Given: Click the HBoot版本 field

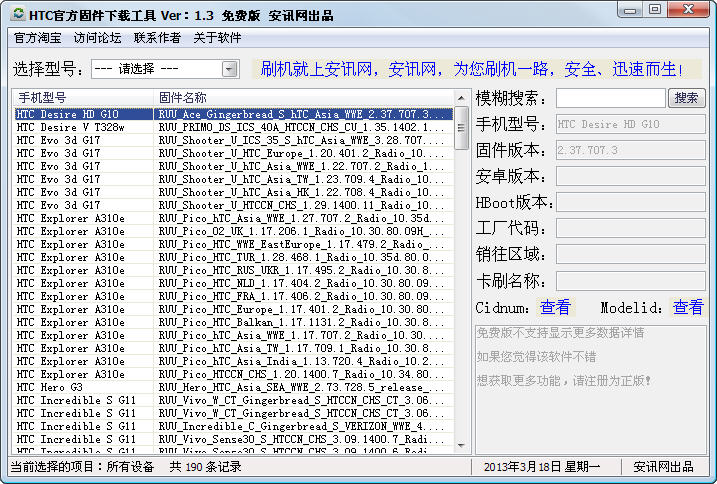Looking at the screenshot, I should click(631, 202).
